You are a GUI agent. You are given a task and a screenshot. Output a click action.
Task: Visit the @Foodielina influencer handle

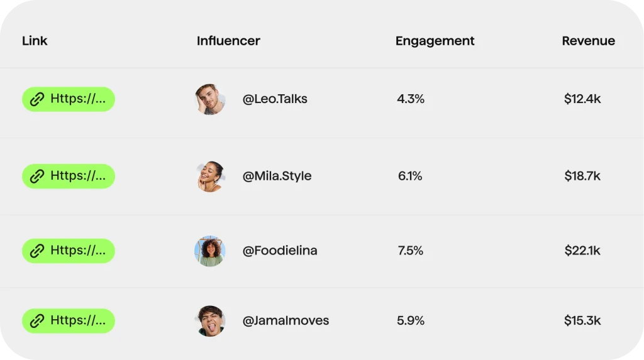pos(280,251)
